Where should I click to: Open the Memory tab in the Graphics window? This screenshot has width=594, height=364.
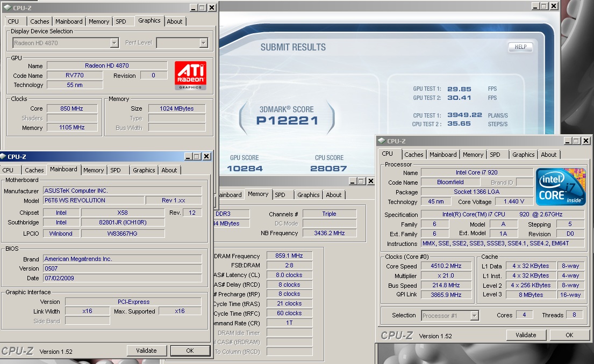[99, 21]
